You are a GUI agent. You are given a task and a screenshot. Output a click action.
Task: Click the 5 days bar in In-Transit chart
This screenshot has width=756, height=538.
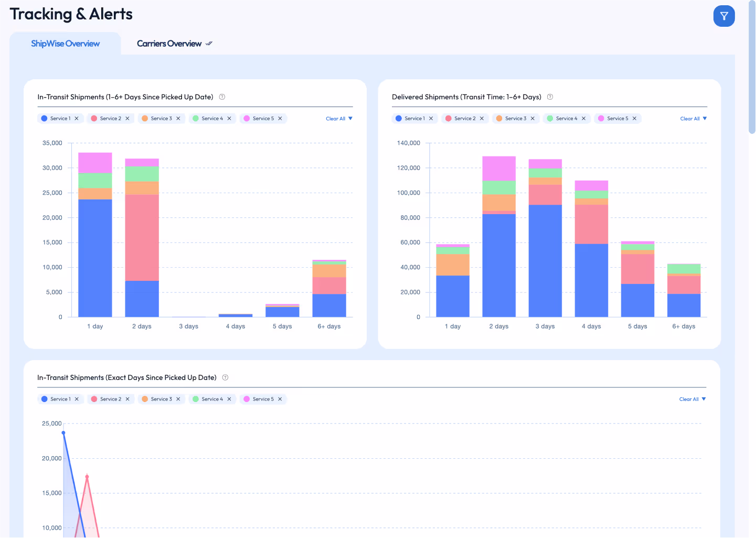pos(282,311)
